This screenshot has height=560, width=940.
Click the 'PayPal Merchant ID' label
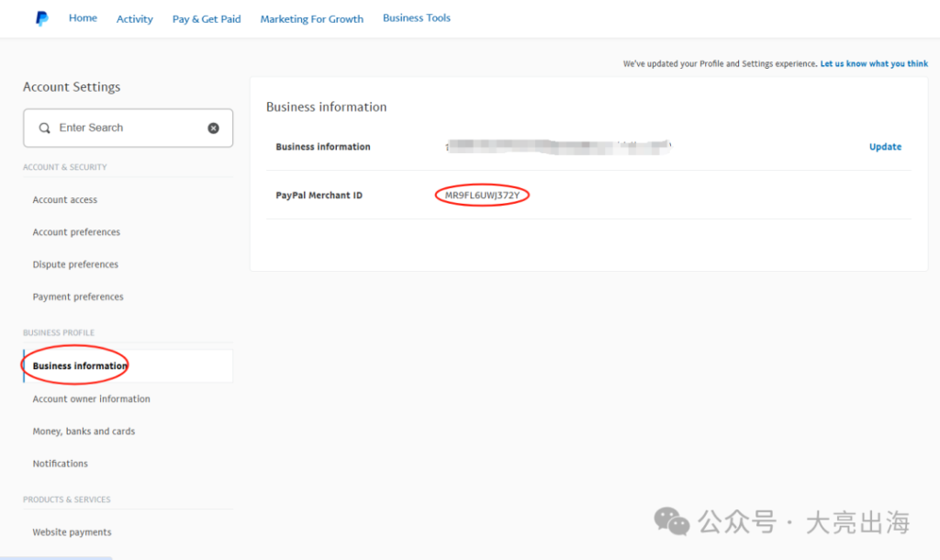319,196
